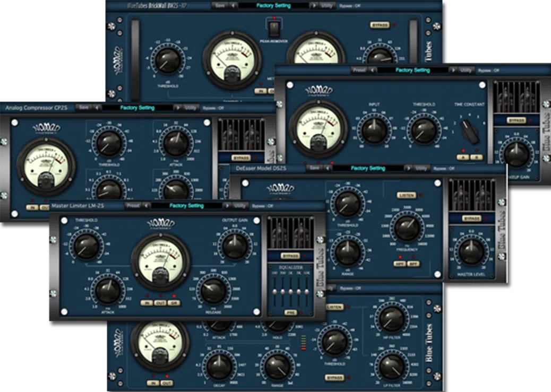Click the next-preset arrow on DeEsser Model DS2S
The height and width of the screenshot is (392, 551).
pyautogui.click(x=408, y=168)
